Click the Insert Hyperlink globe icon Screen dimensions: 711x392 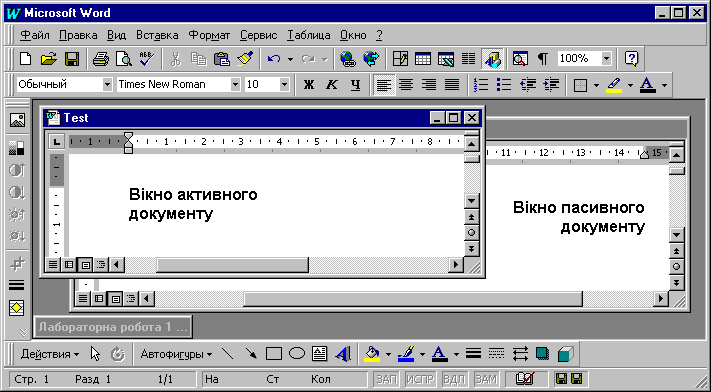click(x=348, y=59)
